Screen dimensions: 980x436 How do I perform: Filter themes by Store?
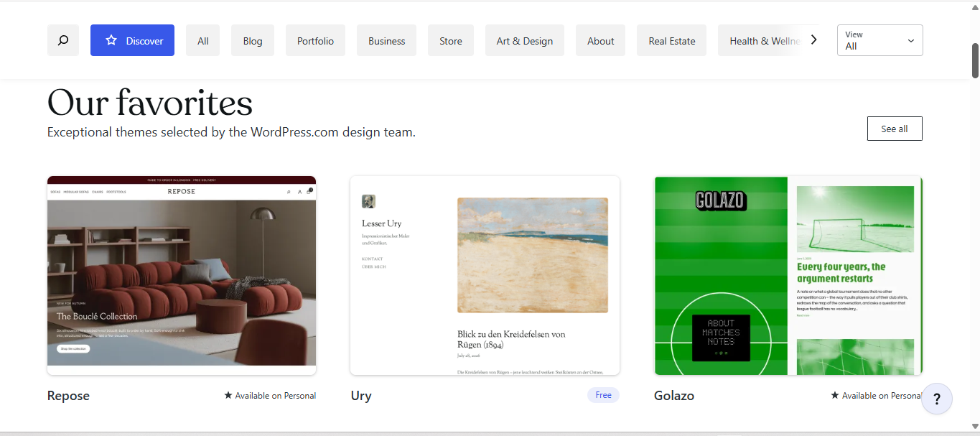(451, 40)
